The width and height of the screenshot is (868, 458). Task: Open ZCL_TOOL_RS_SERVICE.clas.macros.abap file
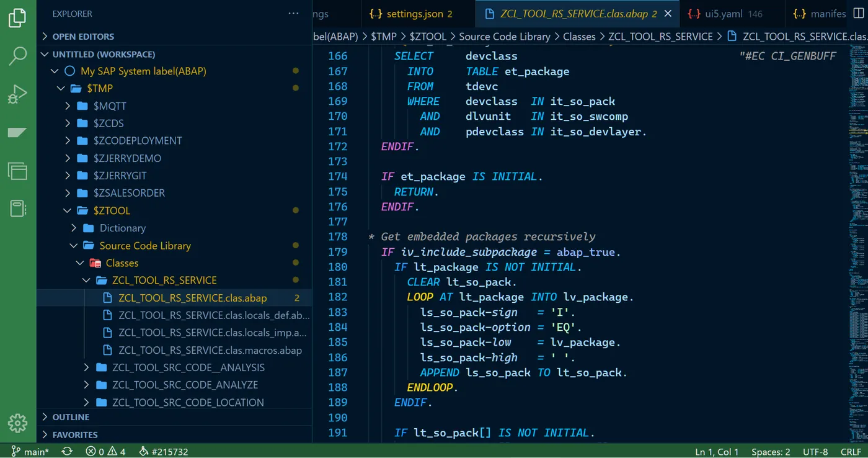click(210, 350)
